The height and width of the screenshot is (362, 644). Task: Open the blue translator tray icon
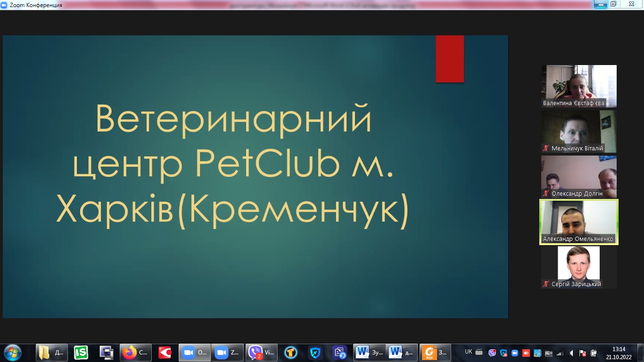point(537,353)
